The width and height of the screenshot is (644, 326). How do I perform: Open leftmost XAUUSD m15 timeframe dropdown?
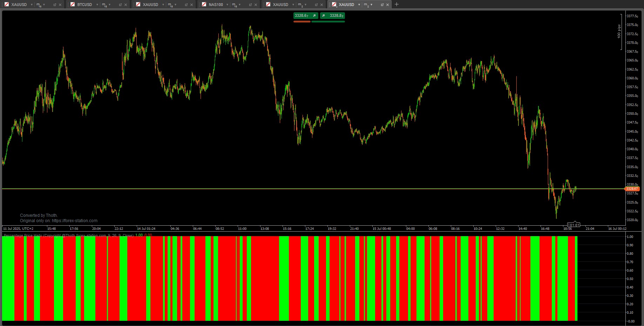(44, 5)
